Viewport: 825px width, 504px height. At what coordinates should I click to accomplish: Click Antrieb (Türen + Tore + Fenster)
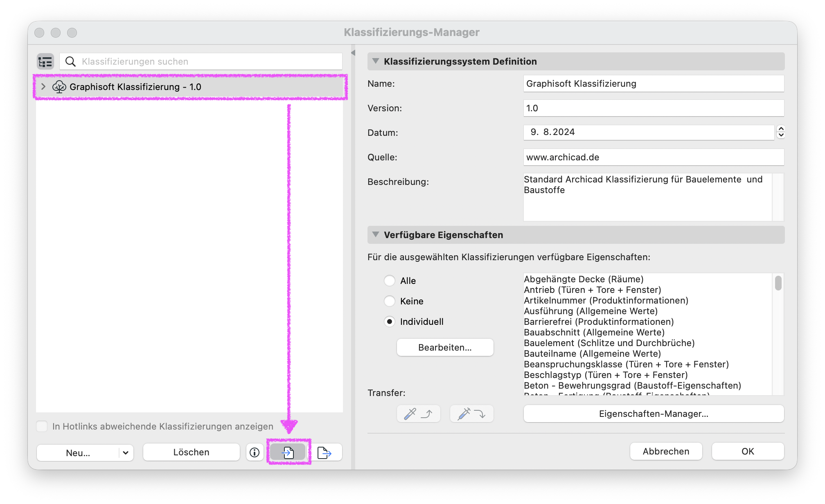coord(593,290)
